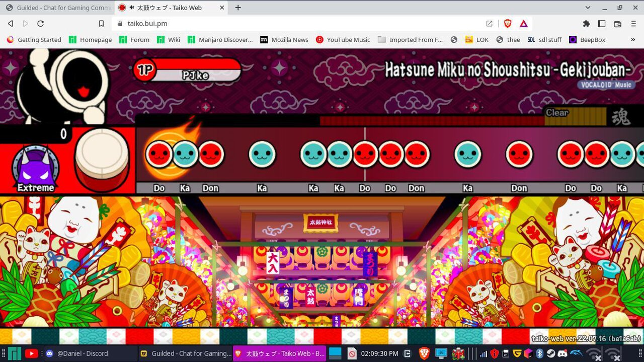Mute audio via Taiko Web tab speaker icon

pyautogui.click(x=132, y=8)
